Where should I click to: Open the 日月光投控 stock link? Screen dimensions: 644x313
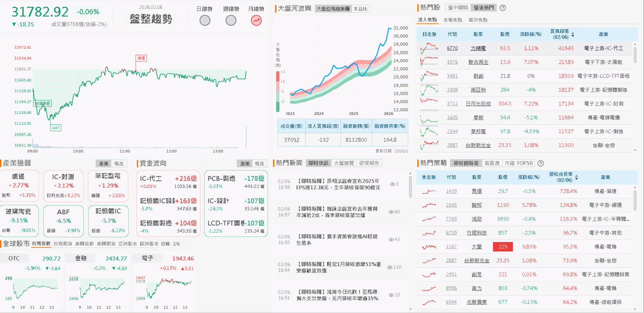pos(478,104)
